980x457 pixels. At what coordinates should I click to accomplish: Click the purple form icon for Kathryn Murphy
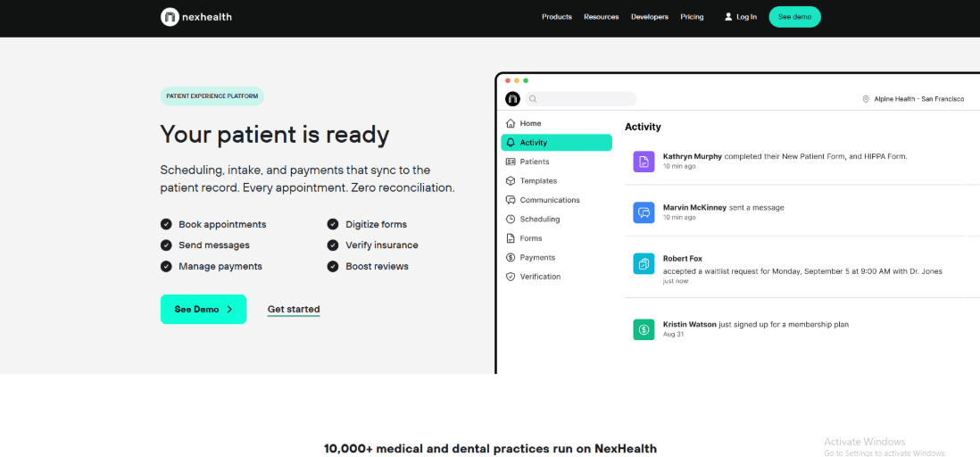coord(644,162)
